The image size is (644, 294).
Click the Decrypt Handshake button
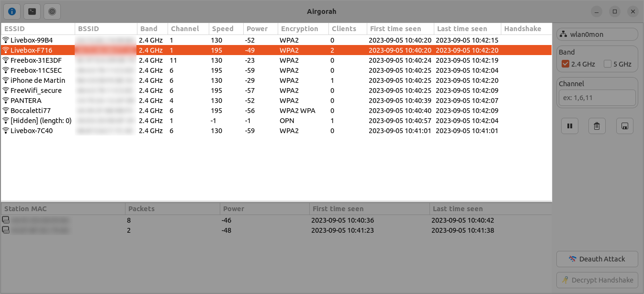click(597, 280)
